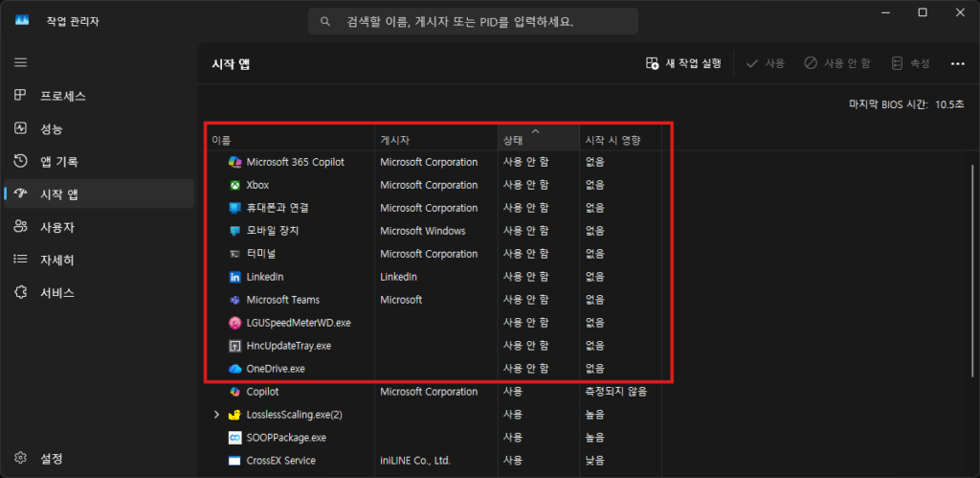Viewport: 980px width, 478px height.
Task: Select the CrossEX Service name text
Action: [x=280, y=461]
